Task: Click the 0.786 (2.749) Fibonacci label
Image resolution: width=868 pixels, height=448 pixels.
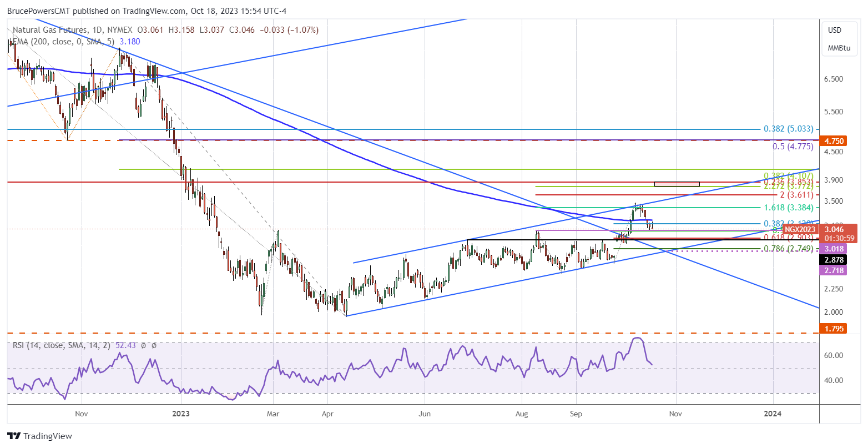Action: point(788,249)
